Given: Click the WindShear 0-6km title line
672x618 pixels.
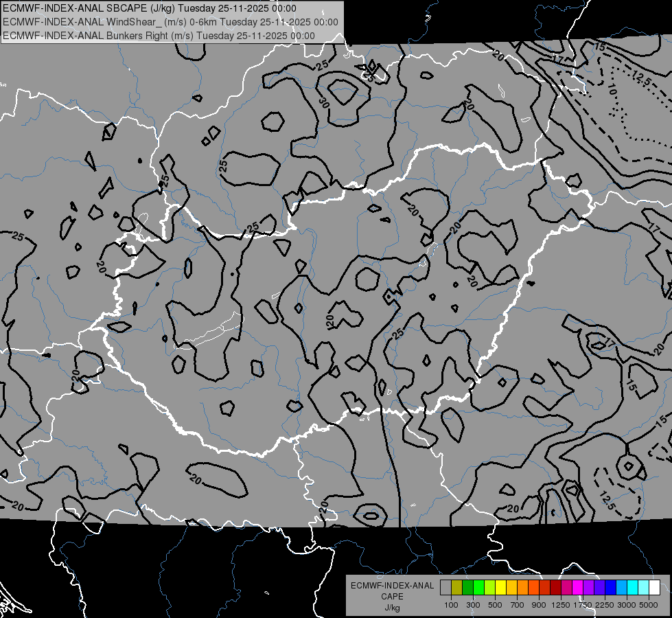Looking at the screenshot, I should click(170, 22).
